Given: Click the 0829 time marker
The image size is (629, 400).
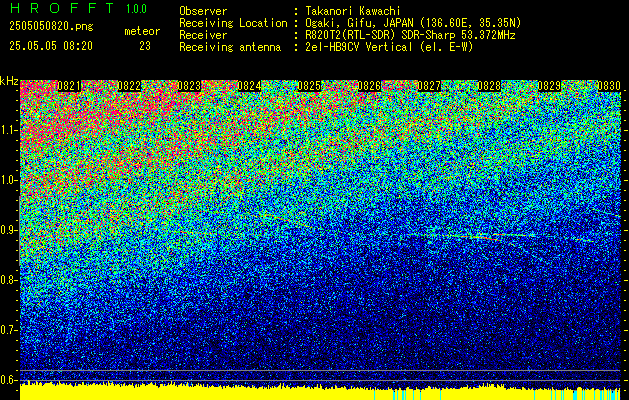Looking at the screenshot, I should (x=549, y=86).
